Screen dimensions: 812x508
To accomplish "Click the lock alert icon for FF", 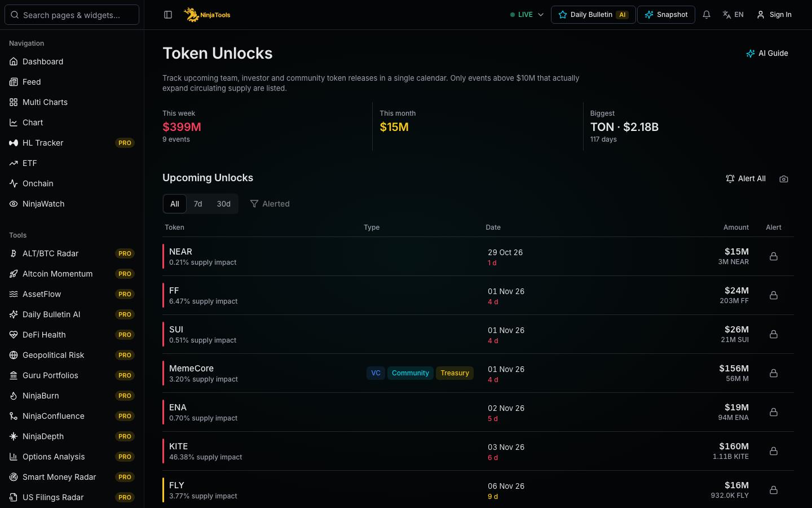I will tap(774, 295).
